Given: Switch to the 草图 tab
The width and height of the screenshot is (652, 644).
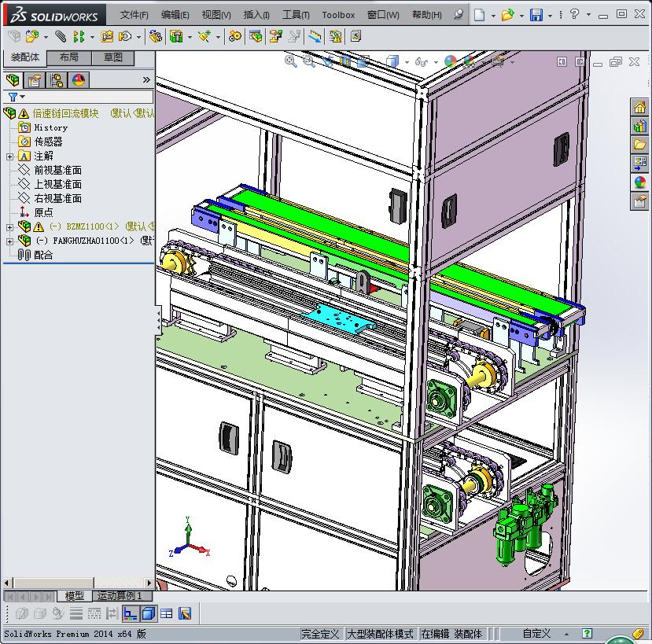Looking at the screenshot, I should [112, 57].
